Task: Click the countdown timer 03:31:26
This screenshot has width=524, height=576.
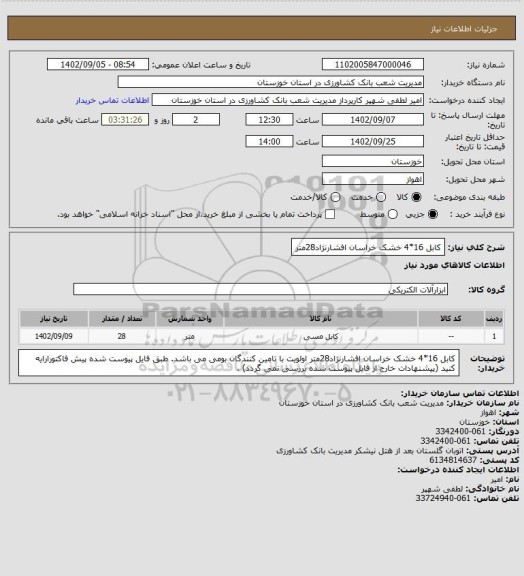Action: point(125,120)
